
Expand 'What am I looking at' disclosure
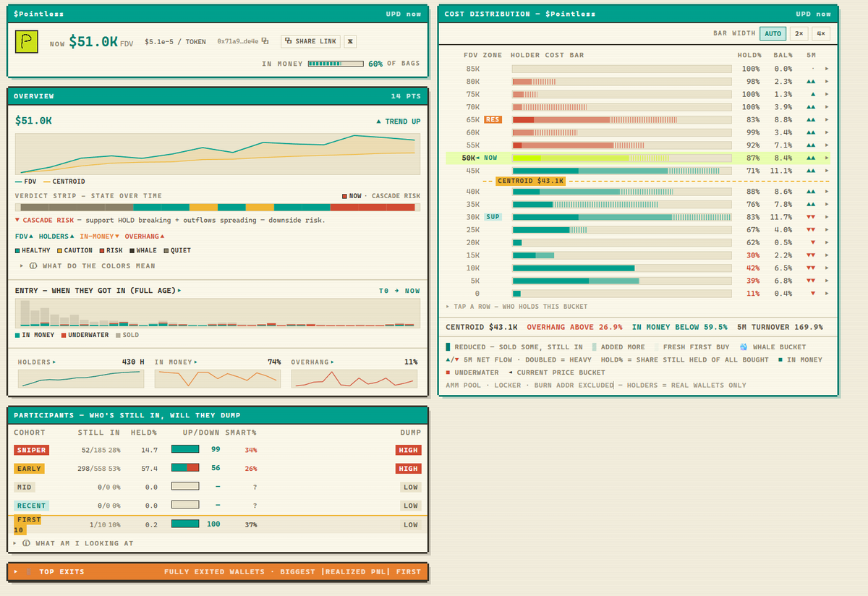tap(73, 543)
